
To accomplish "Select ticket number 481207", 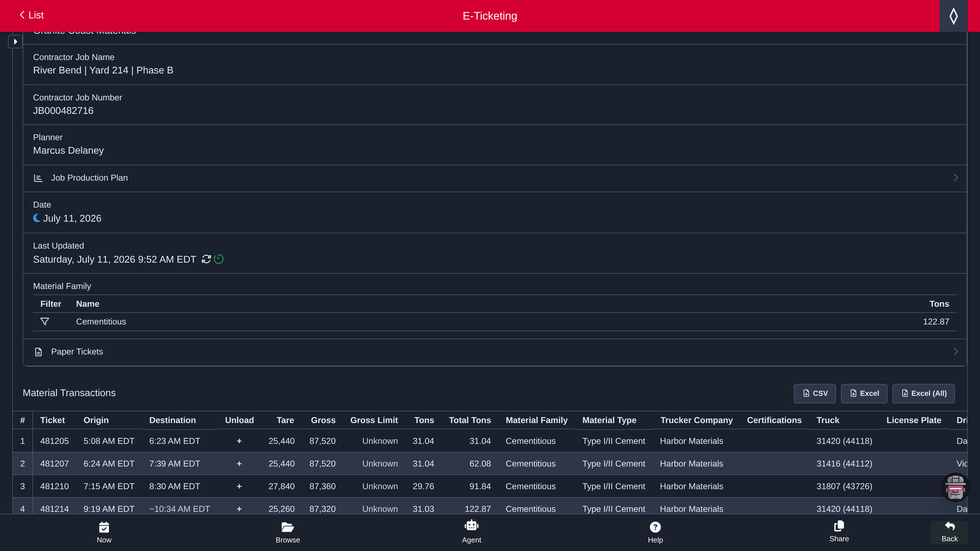I will pos(55,464).
